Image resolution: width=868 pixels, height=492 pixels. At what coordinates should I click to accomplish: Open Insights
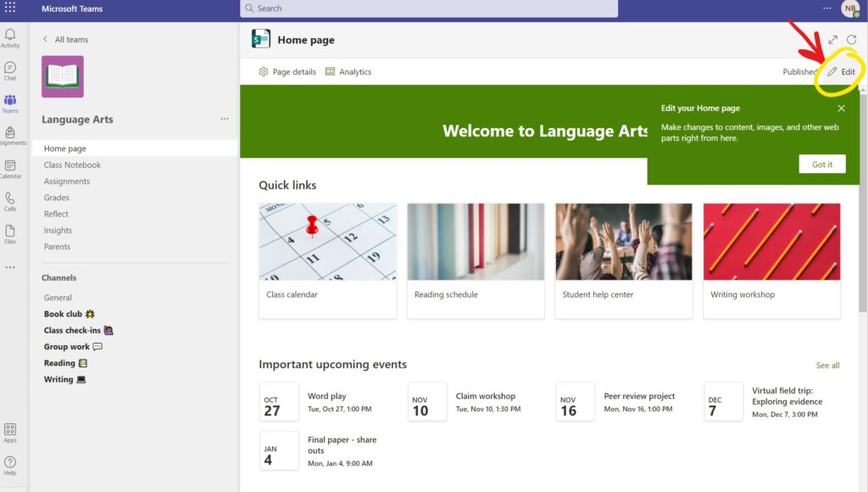click(x=58, y=230)
